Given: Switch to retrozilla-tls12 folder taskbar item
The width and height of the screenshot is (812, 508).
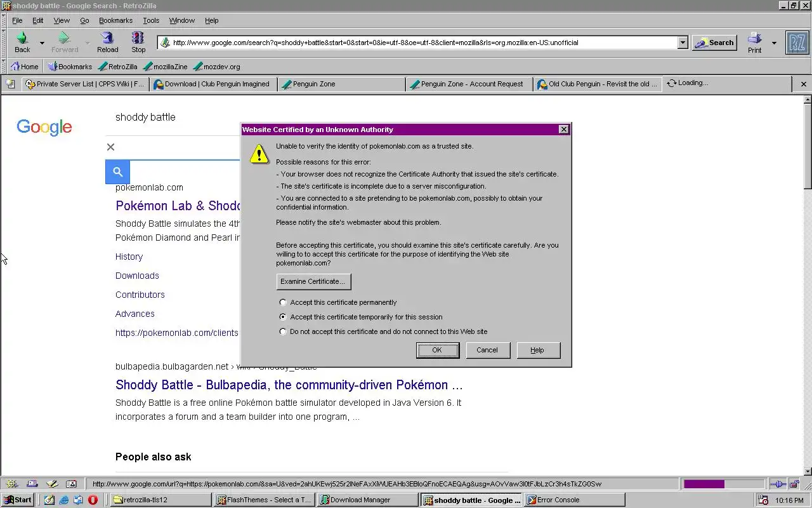Looking at the screenshot, I should pyautogui.click(x=160, y=500).
